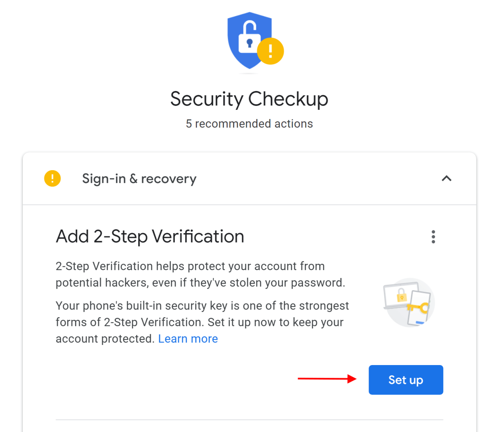The height and width of the screenshot is (432, 504).
Task: Click the red arrow pointing to Set up
Action: click(327, 379)
